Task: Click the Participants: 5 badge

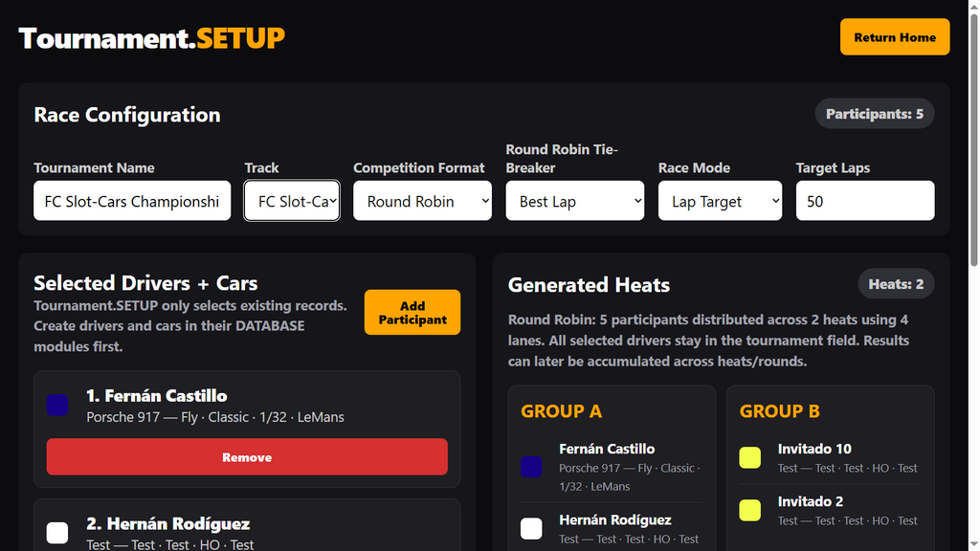Action: tap(875, 114)
